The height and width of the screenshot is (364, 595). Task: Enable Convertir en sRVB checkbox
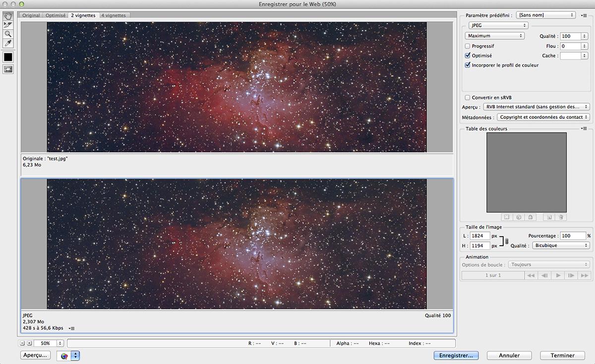click(468, 98)
